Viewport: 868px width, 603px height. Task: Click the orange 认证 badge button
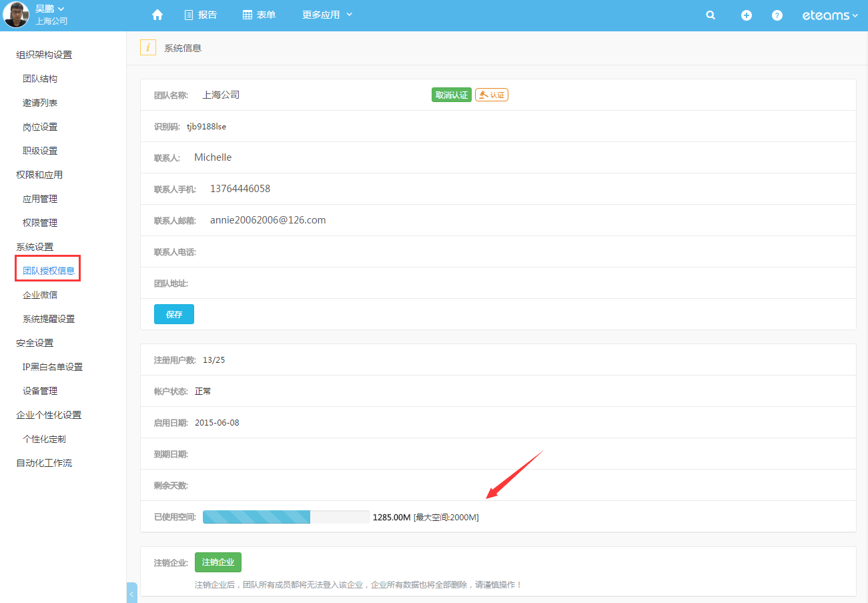[492, 95]
